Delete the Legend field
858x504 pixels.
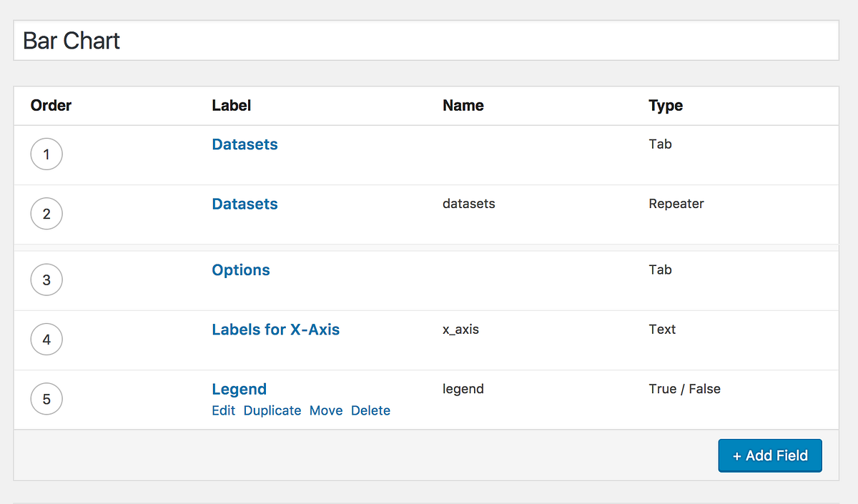point(370,410)
